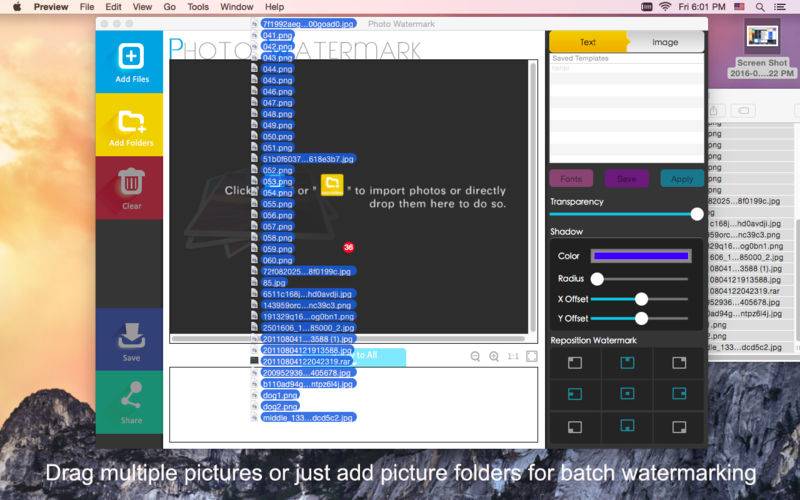This screenshot has width=800, height=500.
Task: Reposition watermark to bottom left
Action: click(x=575, y=427)
